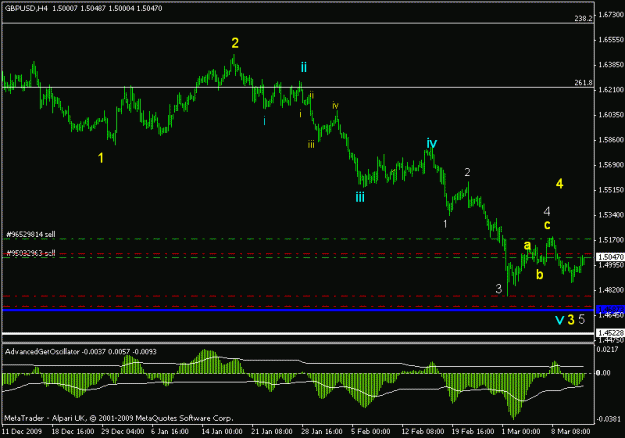Click the yellow wave label 2 at the chart top
This screenshot has height=438, width=625.
[235, 43]
